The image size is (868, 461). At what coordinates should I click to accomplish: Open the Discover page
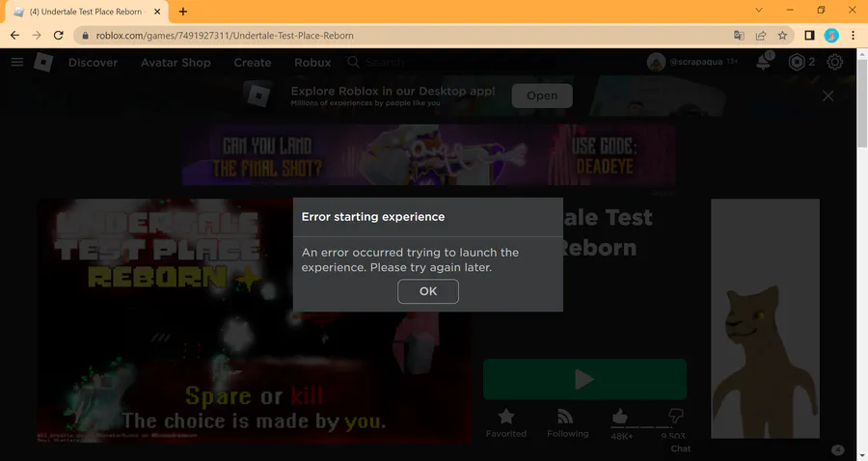pos(93,63)
